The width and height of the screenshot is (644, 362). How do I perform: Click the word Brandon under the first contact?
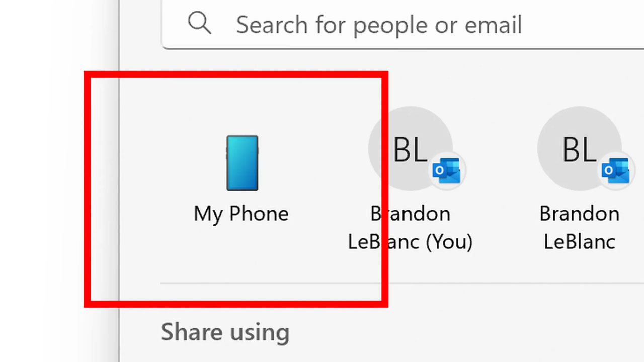click(411, 214)
